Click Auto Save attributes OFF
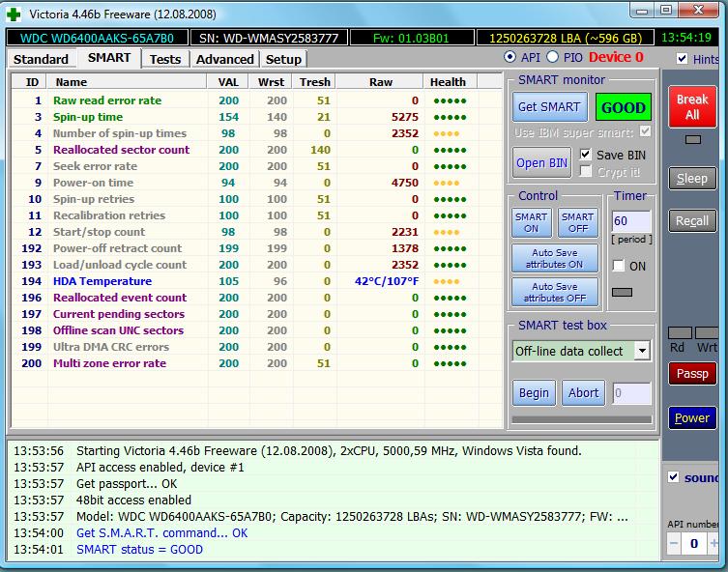The height and width of the screenshot is (572, 728). click(555, 292)
